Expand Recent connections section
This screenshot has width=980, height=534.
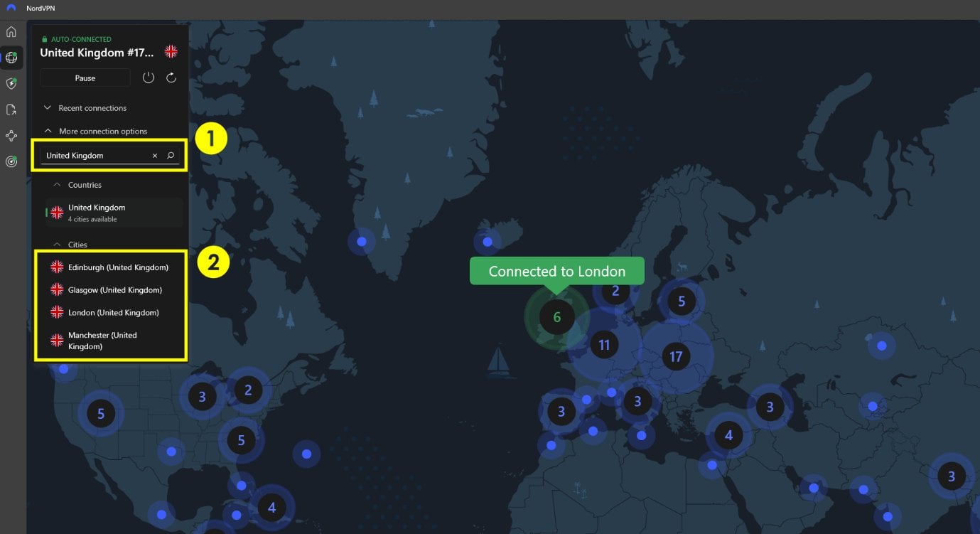coord(85,108)
